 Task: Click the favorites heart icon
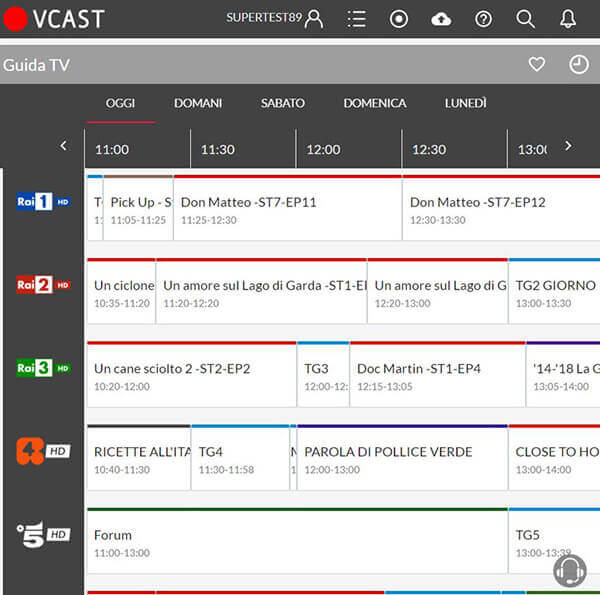click(x=537, y=64)
